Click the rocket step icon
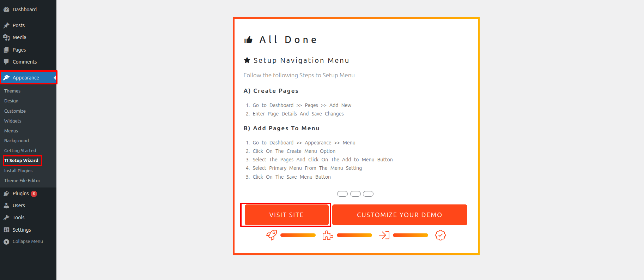The width and height of the screenshot is (644, 280). tap(272, 235)
